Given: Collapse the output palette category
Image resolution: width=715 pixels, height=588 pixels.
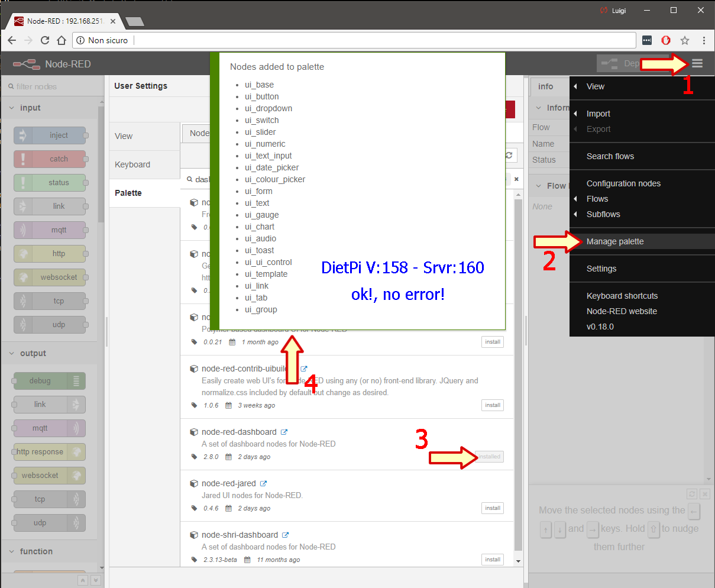Looking at the screenshot, I should point(50,353).
